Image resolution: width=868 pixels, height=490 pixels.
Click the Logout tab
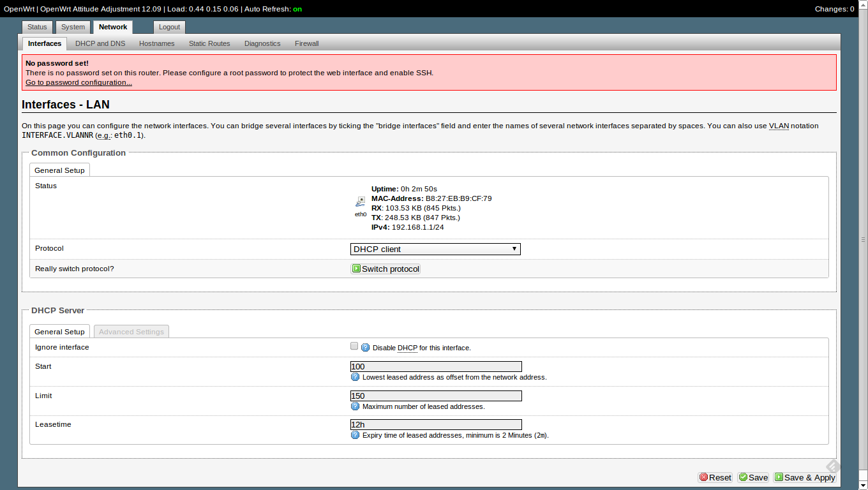coord(169,27)
